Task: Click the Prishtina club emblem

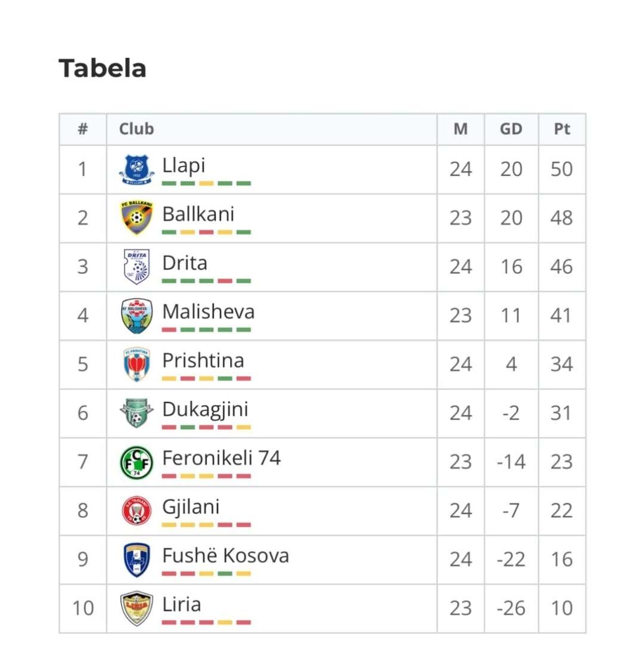Action: point(137,364)
